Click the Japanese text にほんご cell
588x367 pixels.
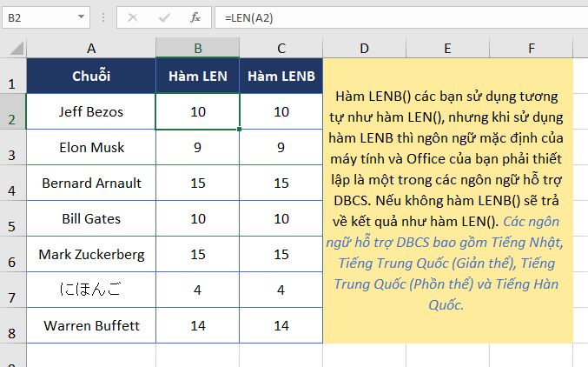[x=91, y=290]
